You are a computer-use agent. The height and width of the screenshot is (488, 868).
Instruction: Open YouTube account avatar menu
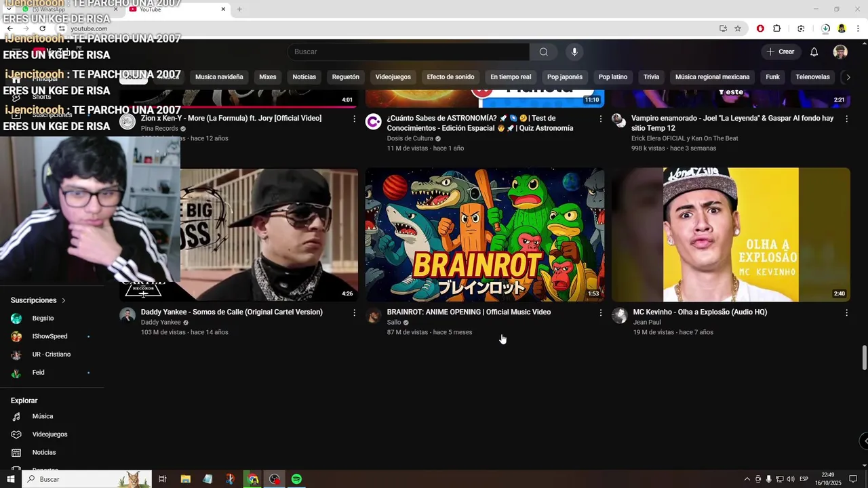(840, 52)
